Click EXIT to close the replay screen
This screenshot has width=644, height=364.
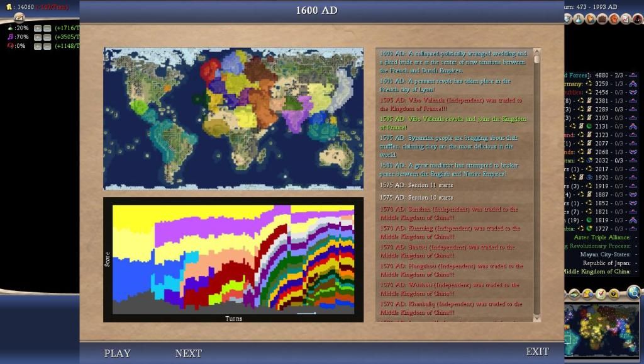[x=537, y=351]
